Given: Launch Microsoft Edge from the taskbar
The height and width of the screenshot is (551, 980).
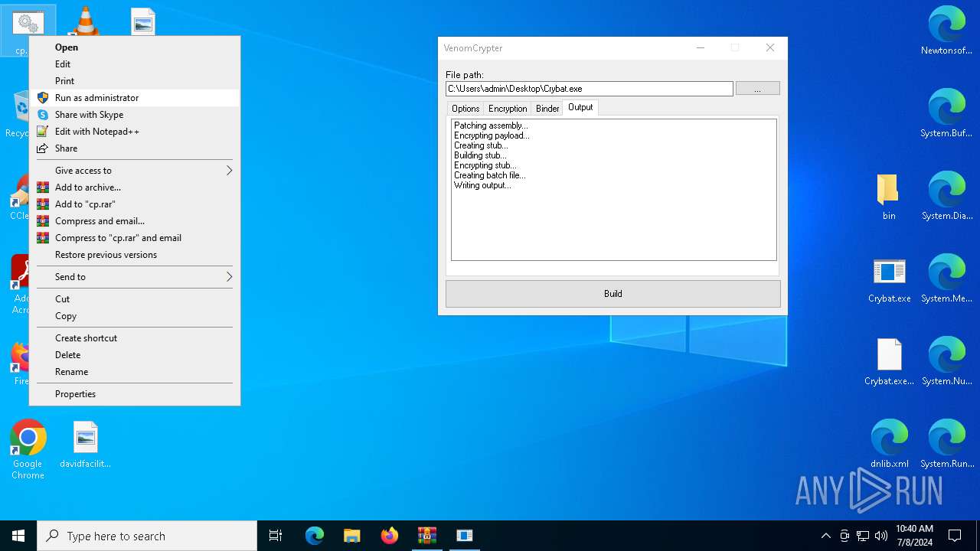Looking at the screenshot, I should coord(315,536).
